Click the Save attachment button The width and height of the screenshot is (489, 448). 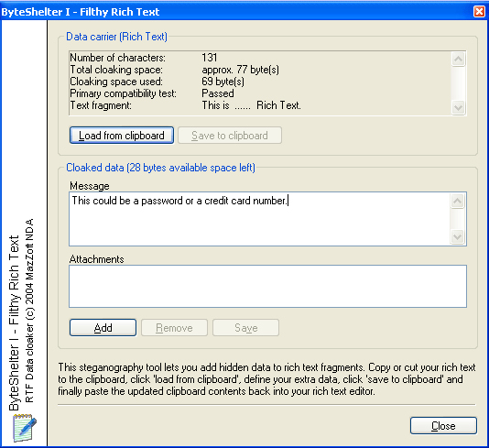[x=245, y=328]
